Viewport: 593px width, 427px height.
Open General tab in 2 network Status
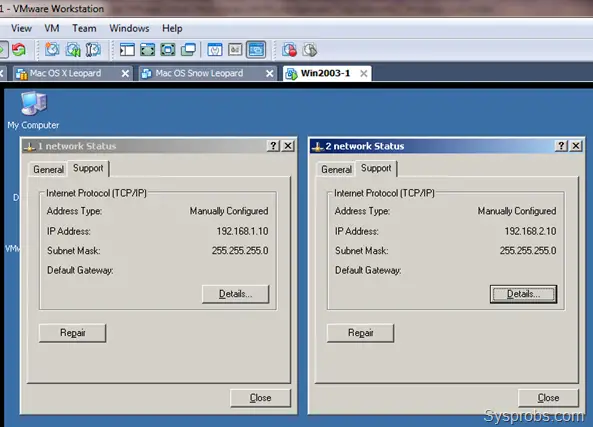336,169
